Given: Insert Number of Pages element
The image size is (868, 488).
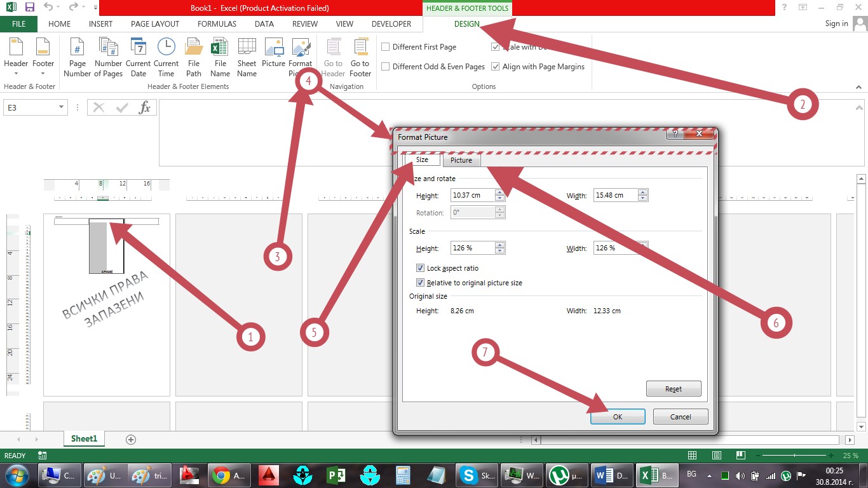Looking at the screenshot, I should coord(108,57).
